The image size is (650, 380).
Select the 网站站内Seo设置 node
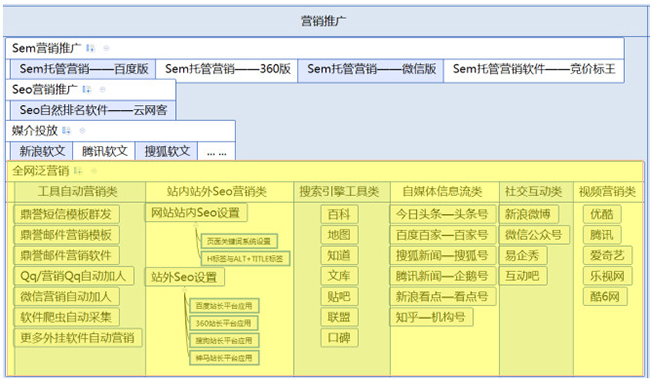point(196,213)
